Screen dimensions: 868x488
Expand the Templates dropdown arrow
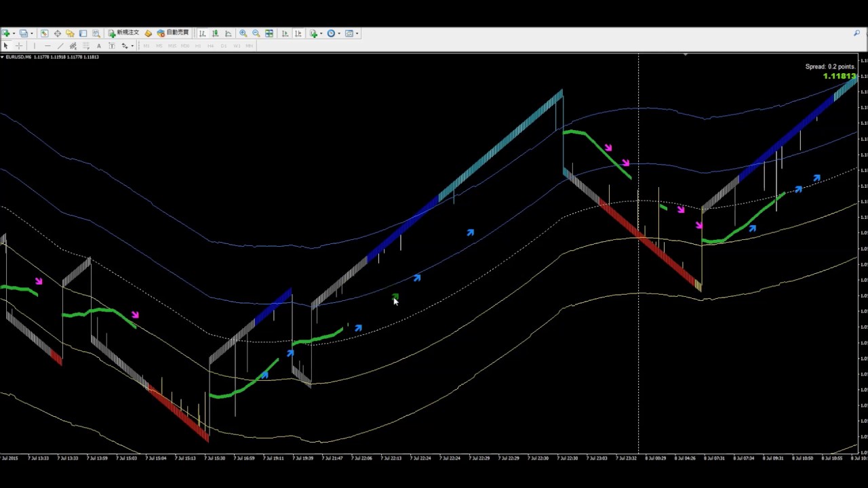357,33
